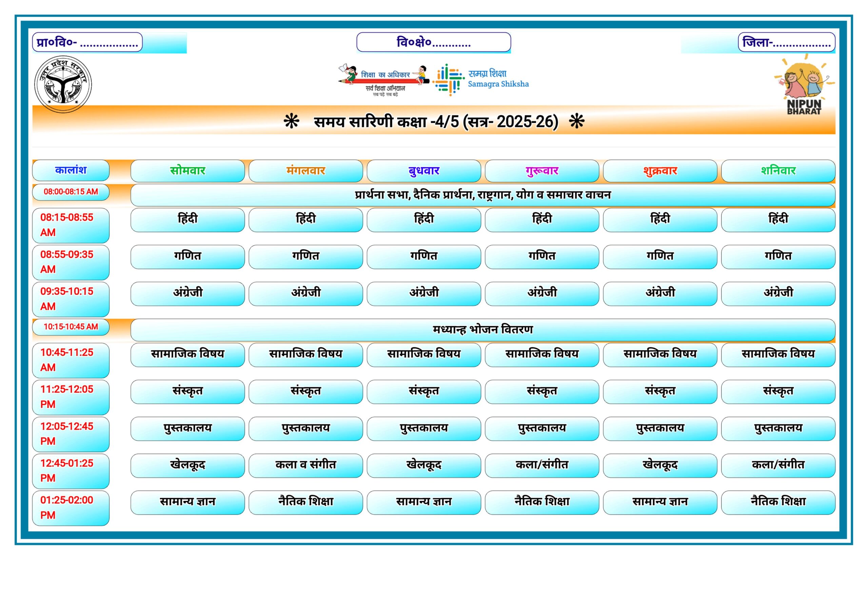This screenshot has height=614, width=868.
Task: Click the 09:35-10:15 AM time slot
Action: click(71, 299)
